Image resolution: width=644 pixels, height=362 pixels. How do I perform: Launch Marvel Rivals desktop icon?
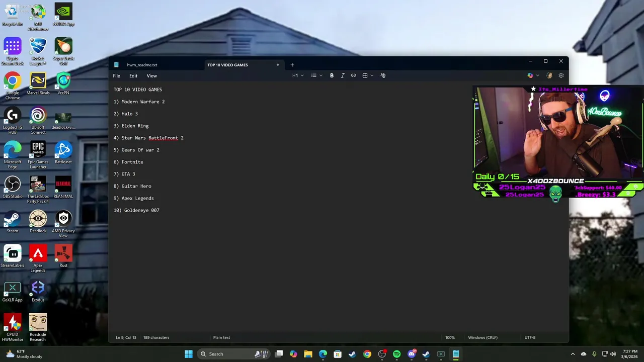tap(38, 84)
